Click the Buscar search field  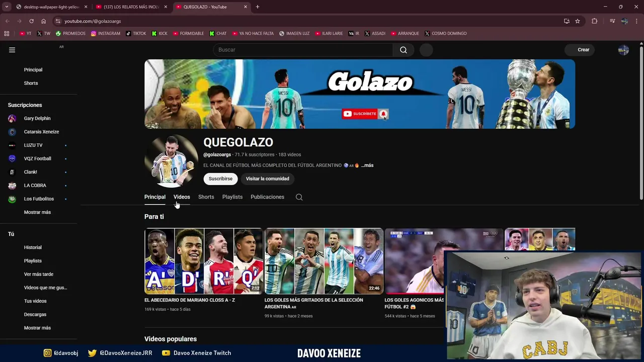[x=303, y=50]
